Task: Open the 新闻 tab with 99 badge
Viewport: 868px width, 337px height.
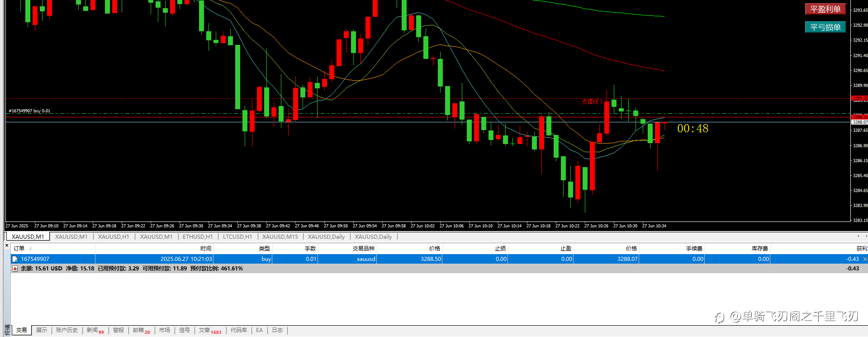Action: (95, 330)
